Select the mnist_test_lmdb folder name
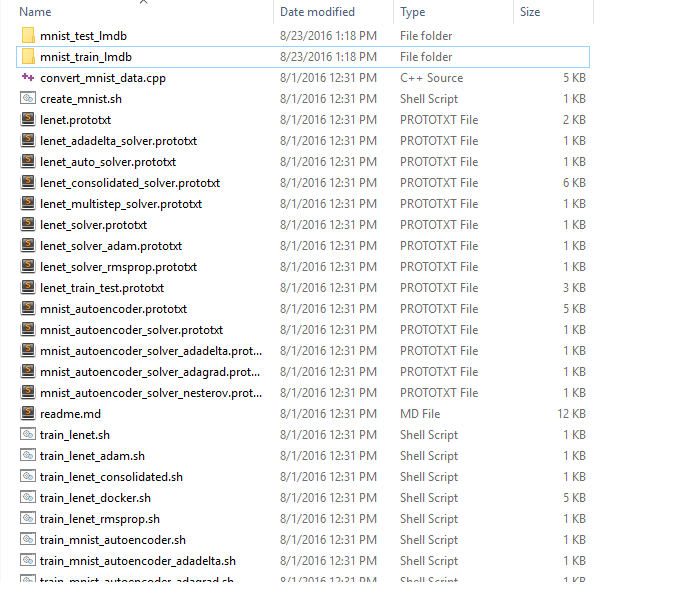The image size is (682, 593). (84, 36)
